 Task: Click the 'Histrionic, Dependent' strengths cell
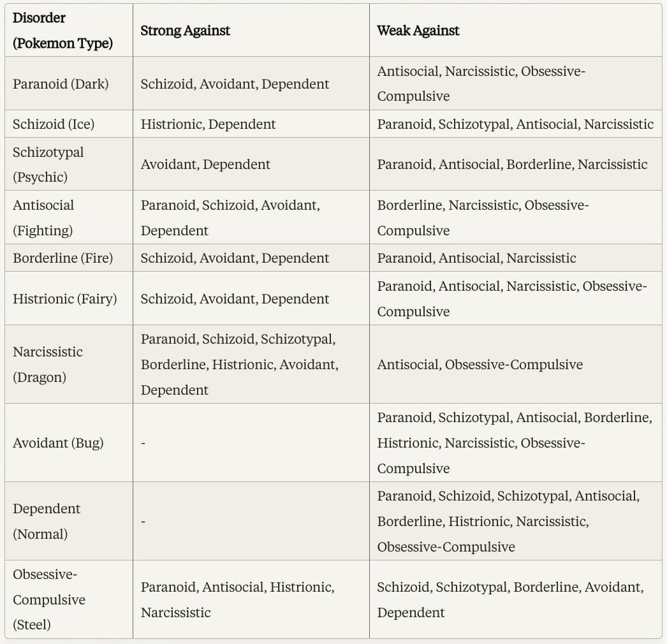[x=208, y=124]
